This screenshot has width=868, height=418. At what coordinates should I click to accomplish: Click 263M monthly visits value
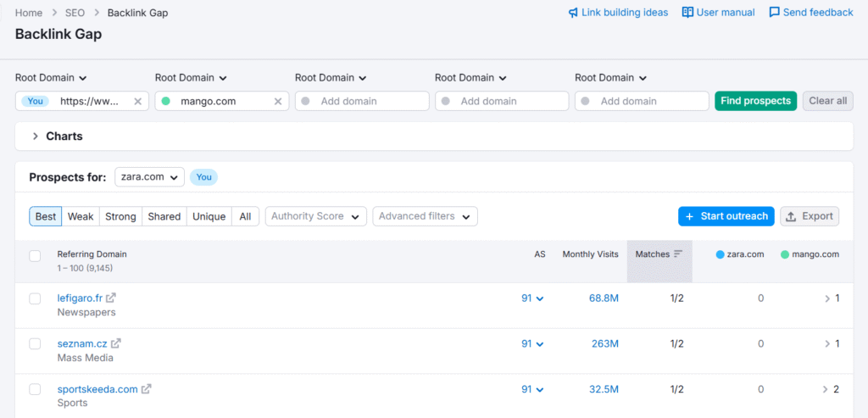tap(605, 344)
